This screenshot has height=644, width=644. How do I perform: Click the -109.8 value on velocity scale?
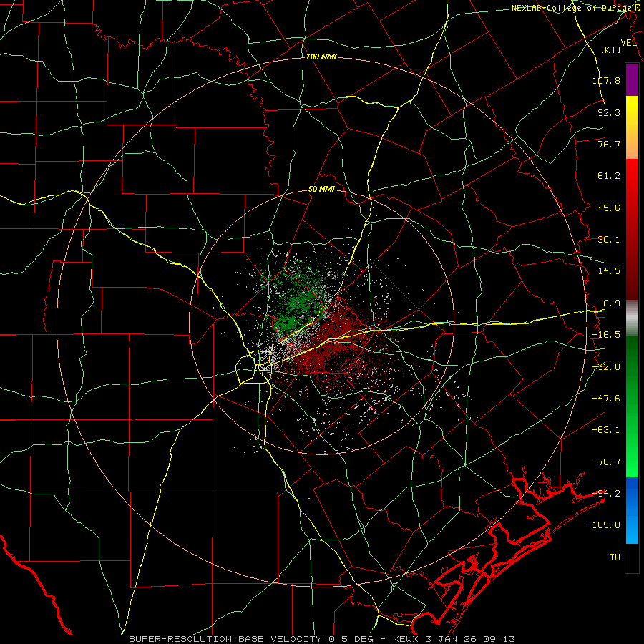coord(603,525)
